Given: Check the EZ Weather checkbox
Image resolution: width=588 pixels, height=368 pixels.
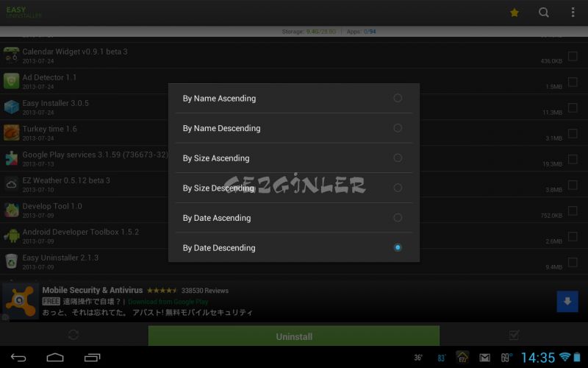Looking at the screenshot, I should [x=573, y=185].
